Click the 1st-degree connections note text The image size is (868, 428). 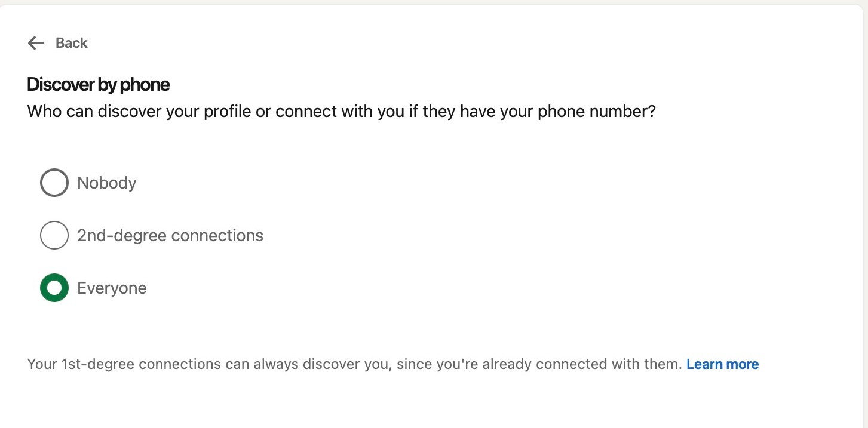(354, 364)
